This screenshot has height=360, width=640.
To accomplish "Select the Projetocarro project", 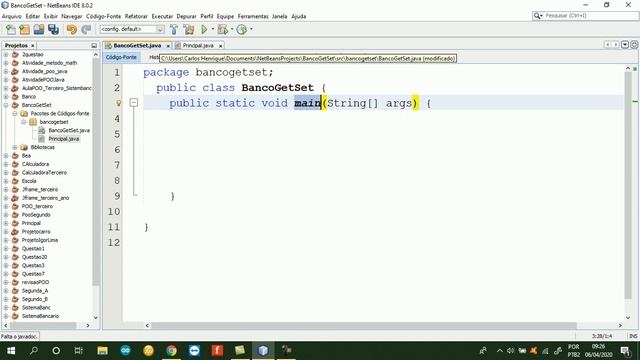I will tap(36, 232).
